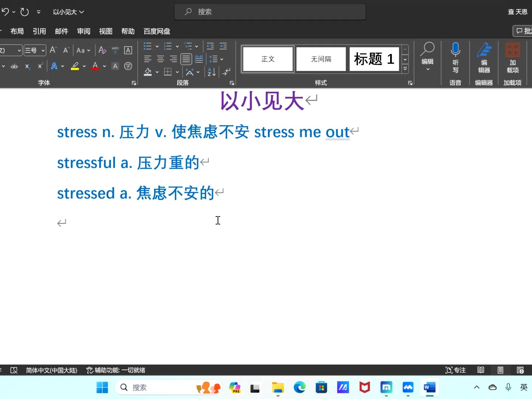Apply character border icon
Image resolution: width=532 pixels, height=399 pixels.
pos(128,50)
